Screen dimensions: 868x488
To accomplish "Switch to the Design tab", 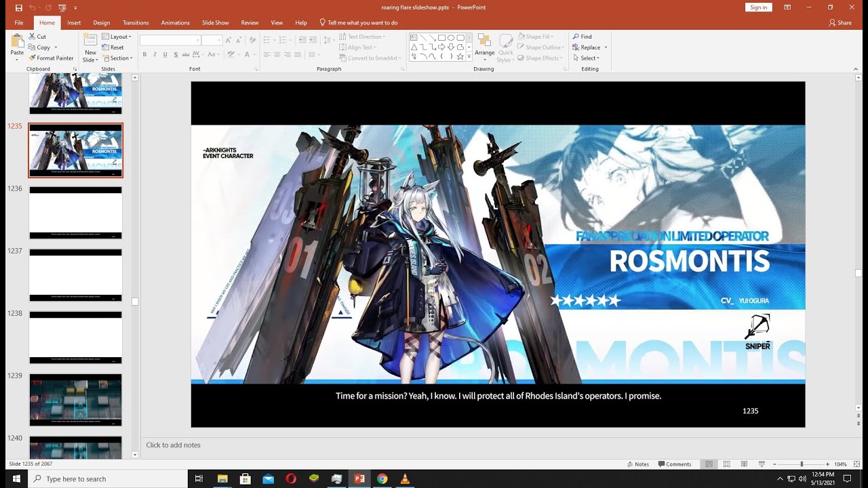I will coord(102,22).
